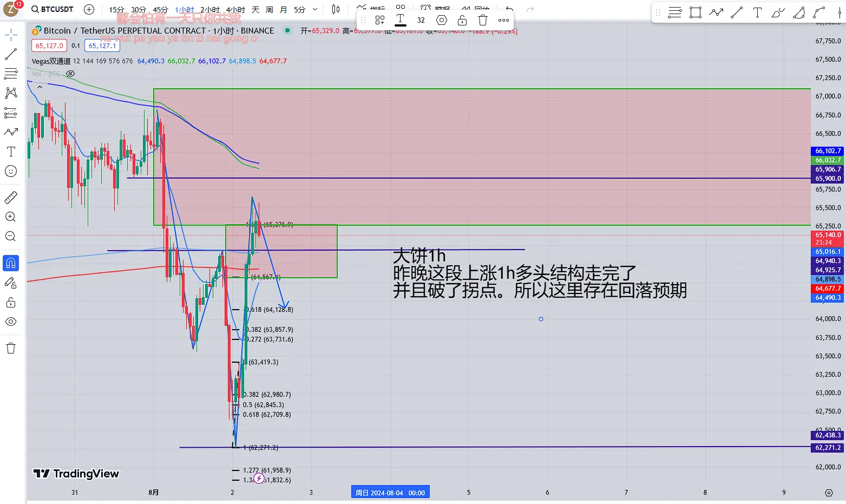The width and height of the screenshot is (846, 504).
Task: Select the arrow path tool in favorites toolbar
Action: coord(716,12)
